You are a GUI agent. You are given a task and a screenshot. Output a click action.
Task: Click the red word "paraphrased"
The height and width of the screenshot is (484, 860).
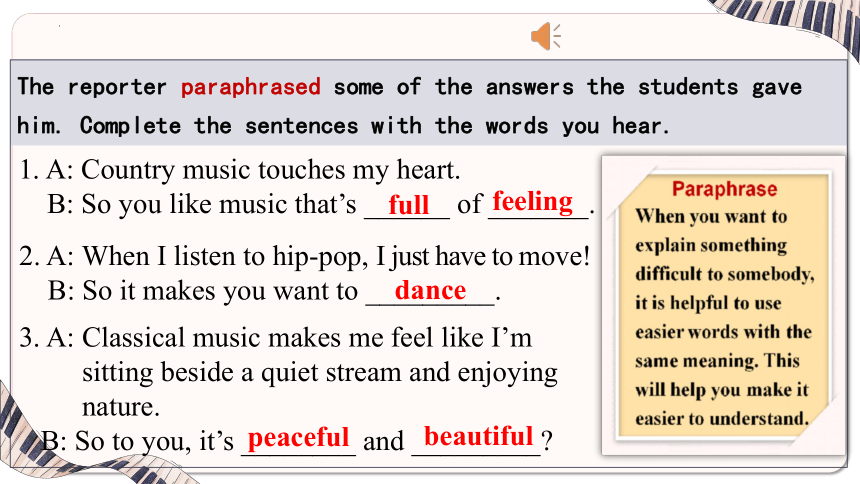tap(251, 87)
